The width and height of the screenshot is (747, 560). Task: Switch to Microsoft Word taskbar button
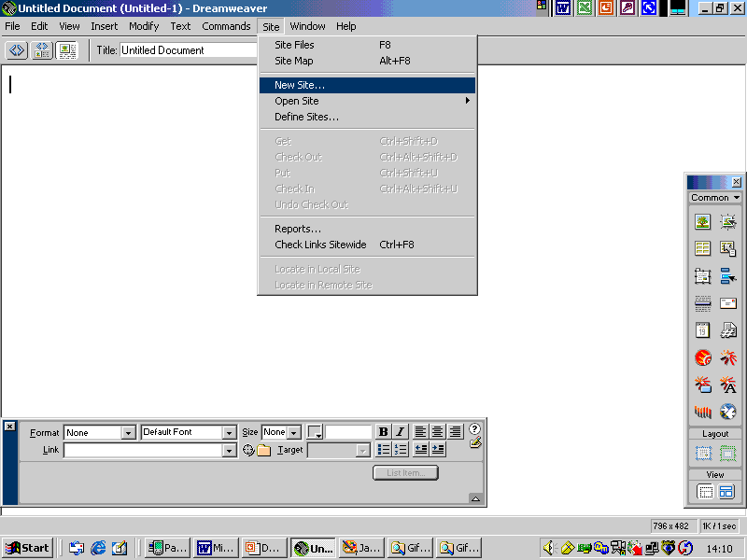coord(216,548)
